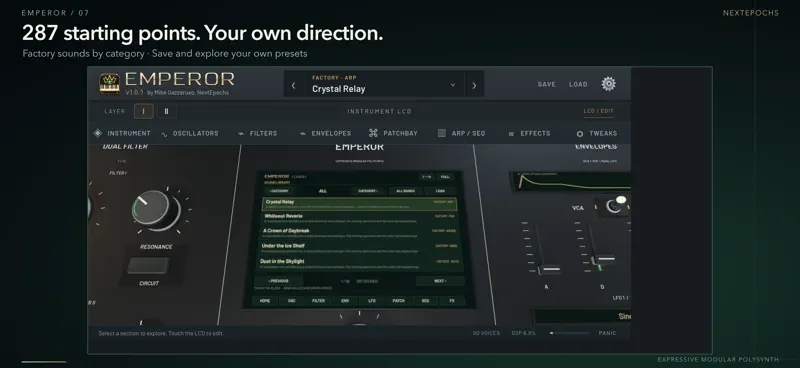The height and width of the screenshot is (368, 800).
Task: Expand the Crystal Relay preset dropdown
Action: click(x=453, y=85)
